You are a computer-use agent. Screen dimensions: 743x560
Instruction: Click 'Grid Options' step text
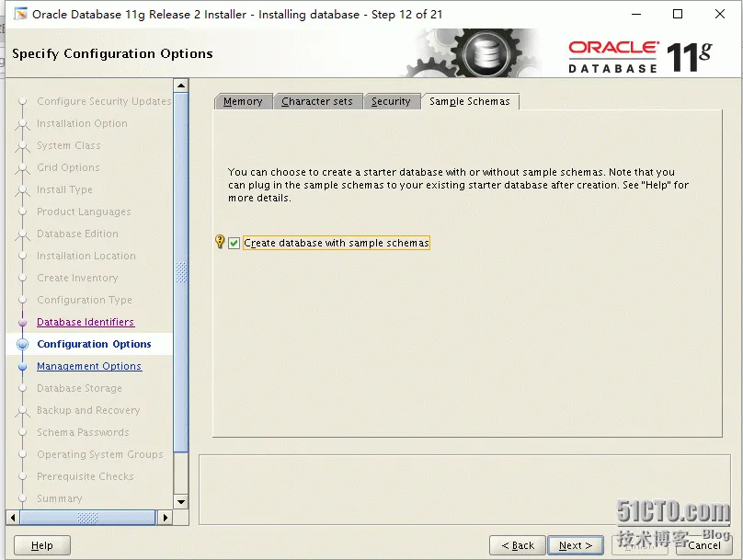68,167
